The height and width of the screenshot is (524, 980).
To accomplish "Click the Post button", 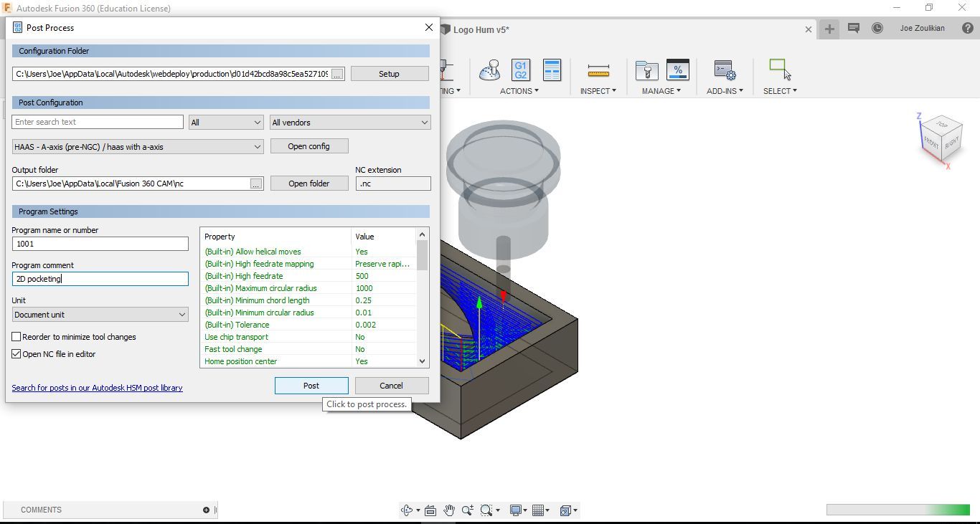I will [x=311, y=386].
